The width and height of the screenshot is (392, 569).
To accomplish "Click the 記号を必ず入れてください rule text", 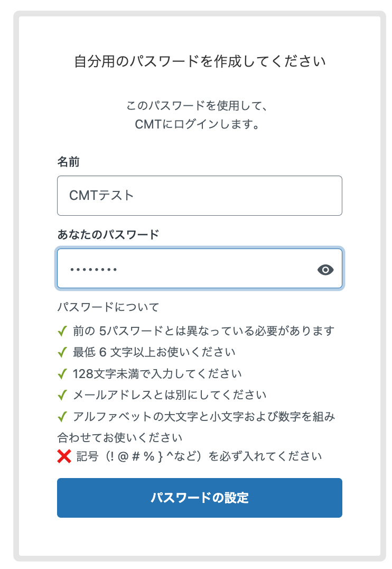I will pyautogui.click(x=199, y=456).
